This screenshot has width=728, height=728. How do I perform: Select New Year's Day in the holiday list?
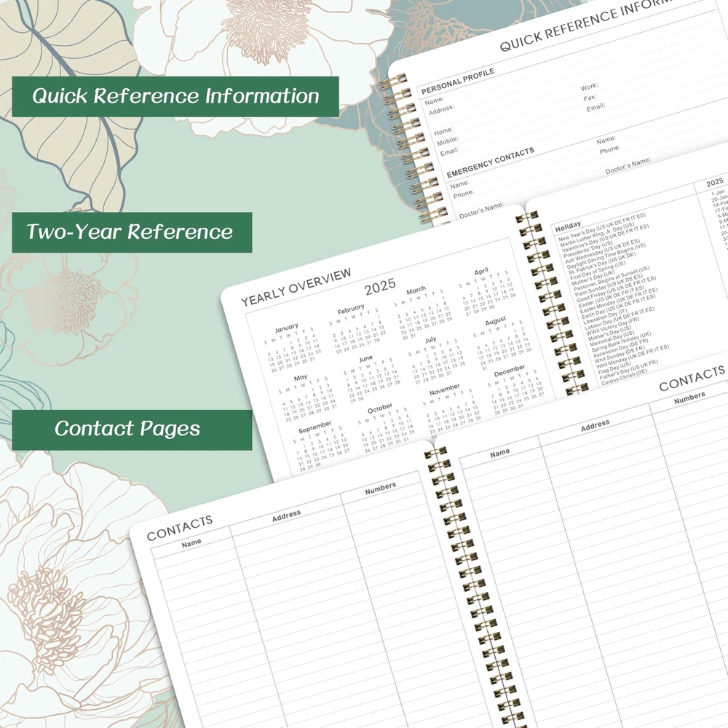[588, 233]
